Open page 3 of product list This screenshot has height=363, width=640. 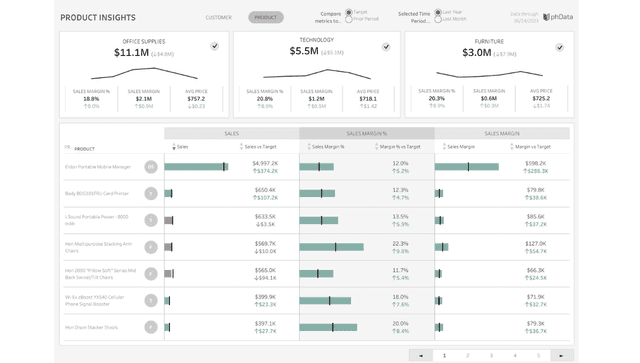click(491, 356)
